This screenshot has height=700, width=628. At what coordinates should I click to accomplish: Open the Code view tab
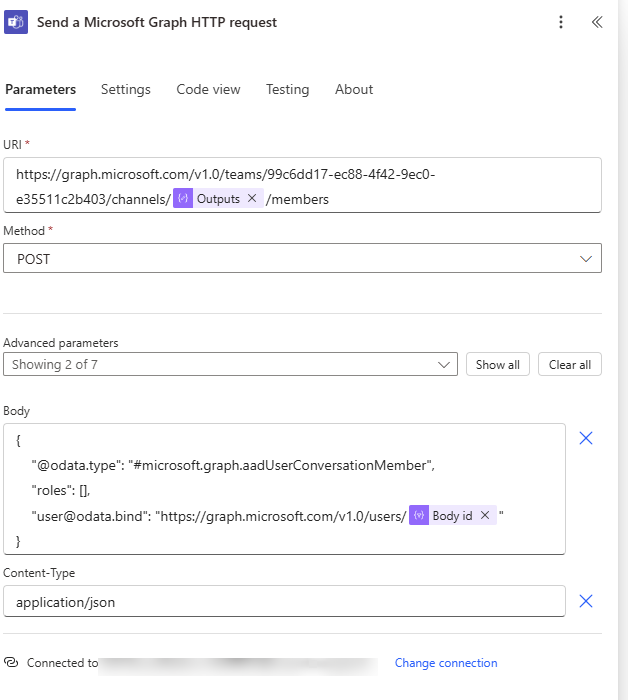click(208, 90)
